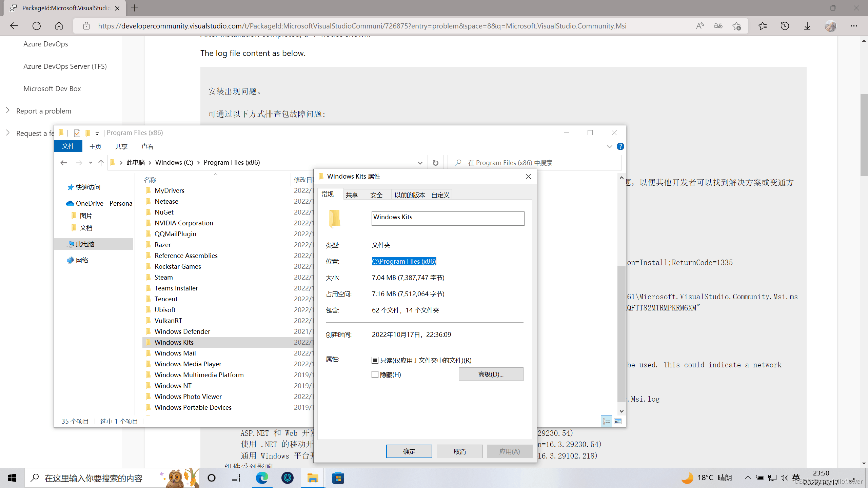
Task: Click the browser profile avatar
Action: 831,26
